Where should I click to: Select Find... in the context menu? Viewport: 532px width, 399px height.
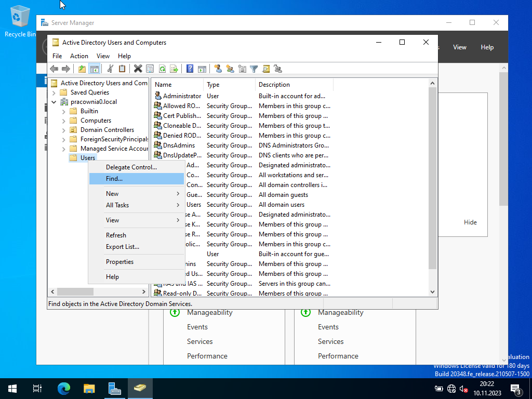[x=137, y=179]
